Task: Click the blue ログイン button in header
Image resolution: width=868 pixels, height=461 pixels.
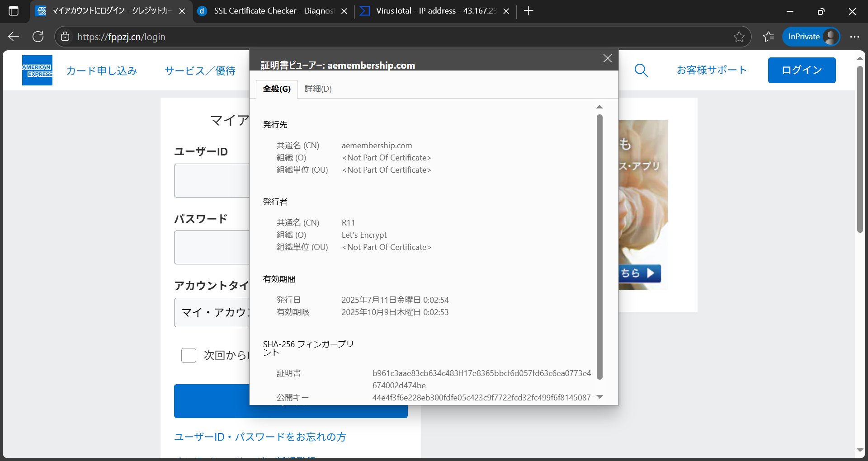Action: tap(802, 70)
